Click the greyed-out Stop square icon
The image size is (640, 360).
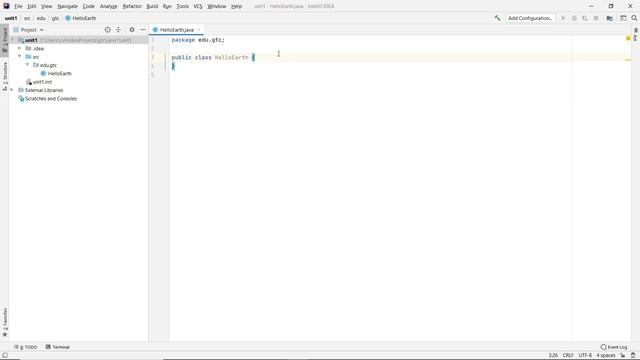point(596,18)
